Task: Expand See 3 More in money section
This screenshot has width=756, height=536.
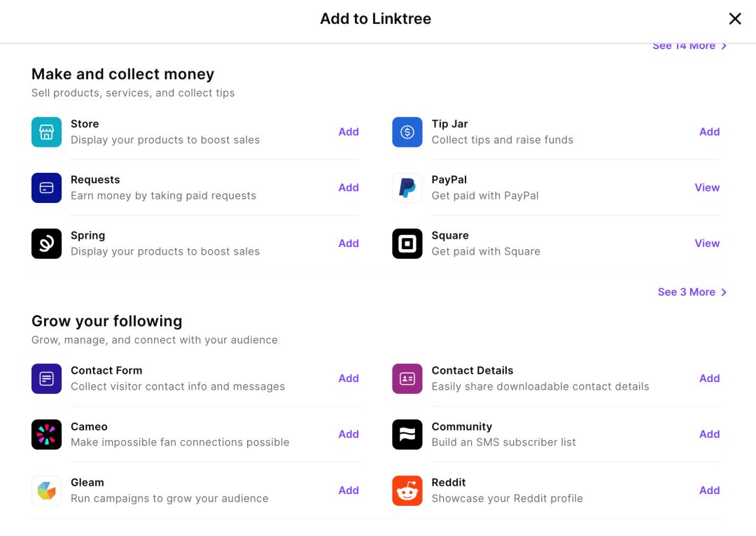Action: click(x=692, y=292)
